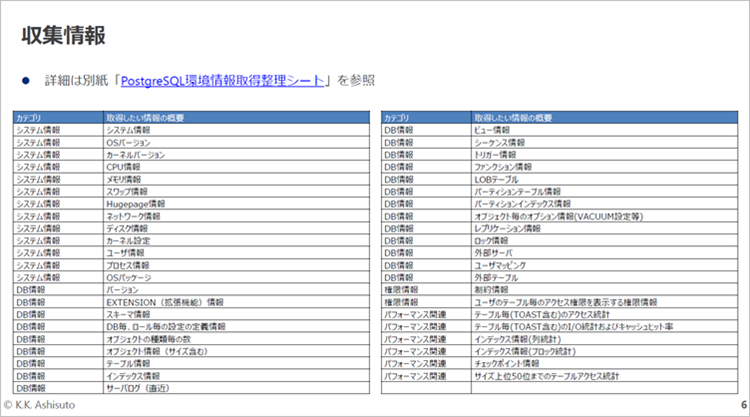Click the サーバログ（直近）cell
750x417 pixels.
(236, 388)
